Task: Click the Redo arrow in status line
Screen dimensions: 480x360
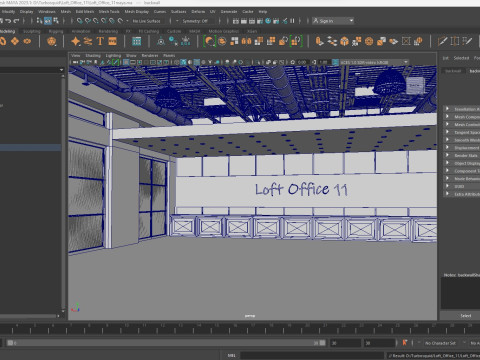Action: pyautogui.click(x=16, y=21)
